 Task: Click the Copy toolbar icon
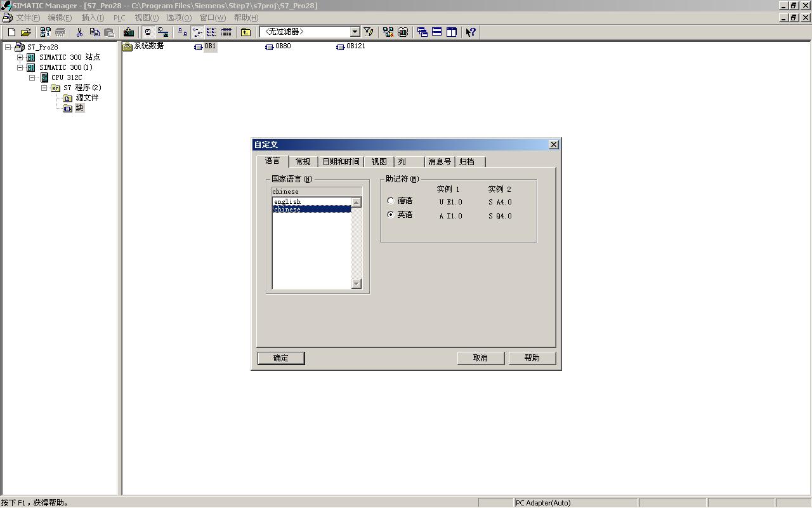point(95,32)
